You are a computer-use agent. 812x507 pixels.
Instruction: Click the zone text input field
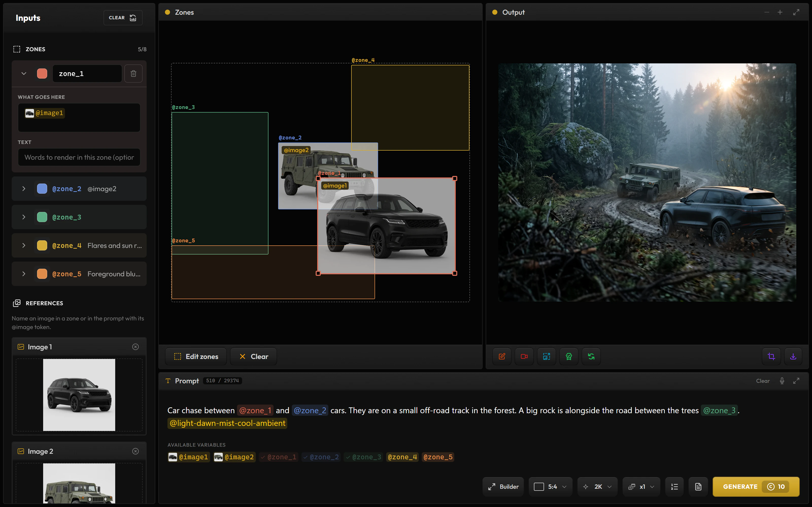coord(79,157)
